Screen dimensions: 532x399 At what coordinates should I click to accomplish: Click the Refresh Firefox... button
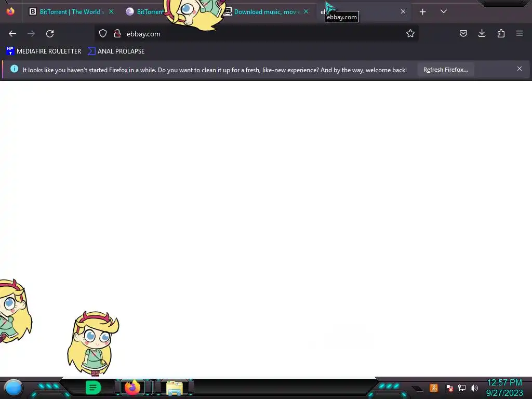pyautogui.click(x=445, y=70)
